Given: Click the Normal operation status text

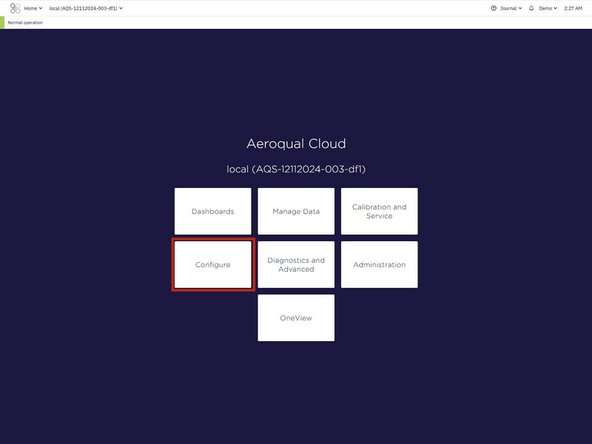Looking at the screenshot, I should [25, 23].
